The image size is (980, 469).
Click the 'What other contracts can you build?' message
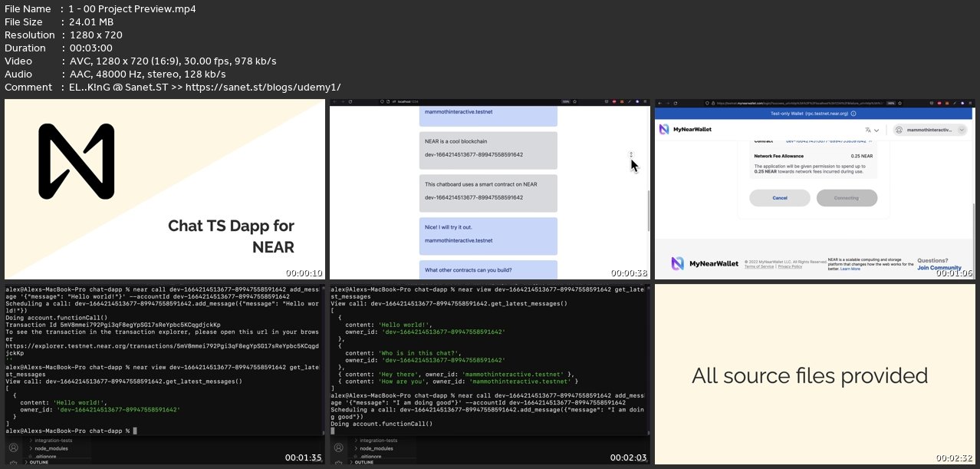click(x=487, y=269)
